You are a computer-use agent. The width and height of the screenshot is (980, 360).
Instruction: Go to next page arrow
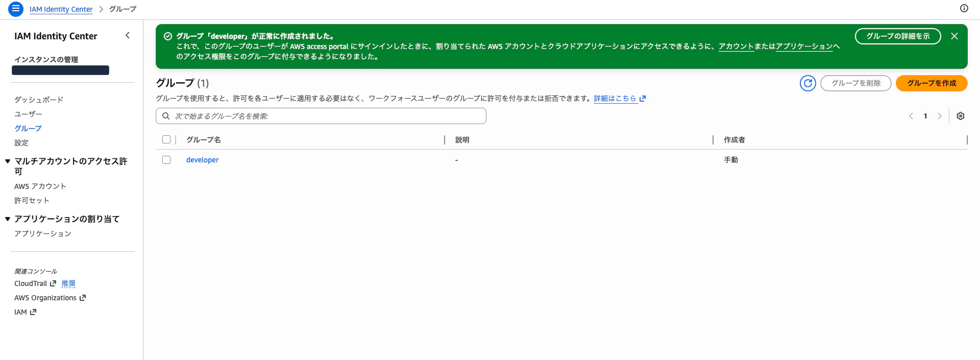(x=940, y=116)
